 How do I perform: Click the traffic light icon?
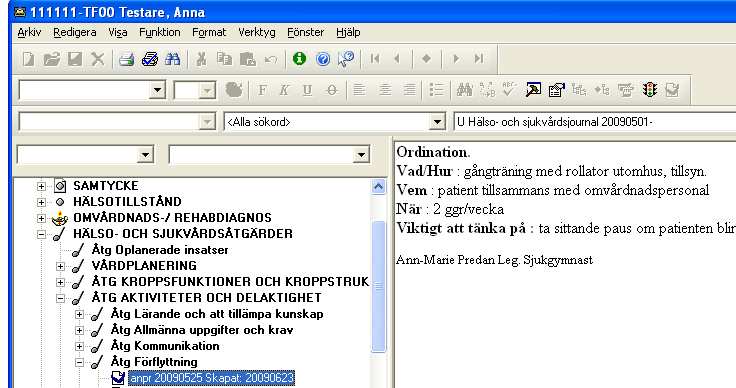650,90
